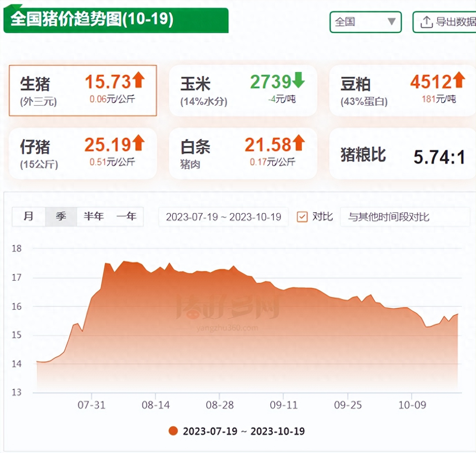Click the up arrow next to 15.73
476x453 pixels.
tap(139, 80)
